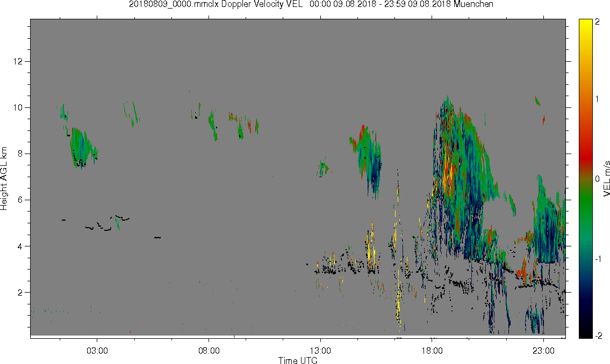Click the cloud echo near 03:00 at 8 km

(82, 148)
